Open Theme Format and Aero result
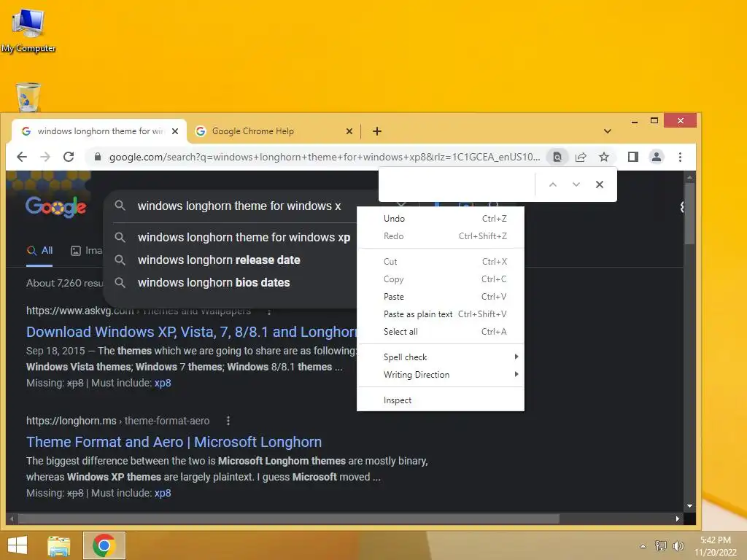747x560 pixels. click(x=174, y=442)
